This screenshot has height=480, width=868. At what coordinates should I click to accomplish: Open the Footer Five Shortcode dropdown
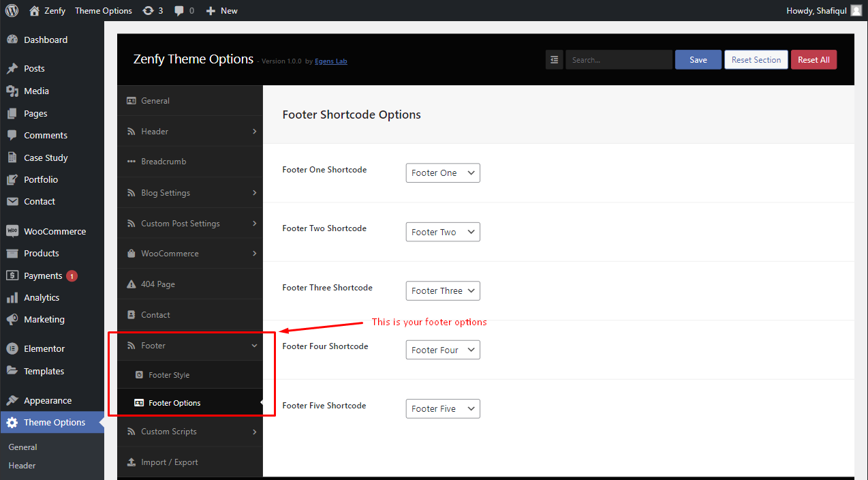443,409
